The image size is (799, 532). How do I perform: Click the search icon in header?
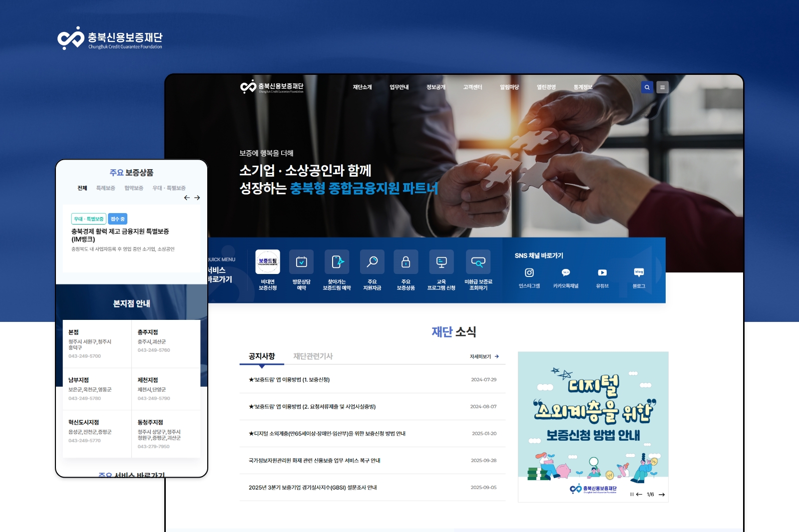pyautogui.click(x=647, y=87)
